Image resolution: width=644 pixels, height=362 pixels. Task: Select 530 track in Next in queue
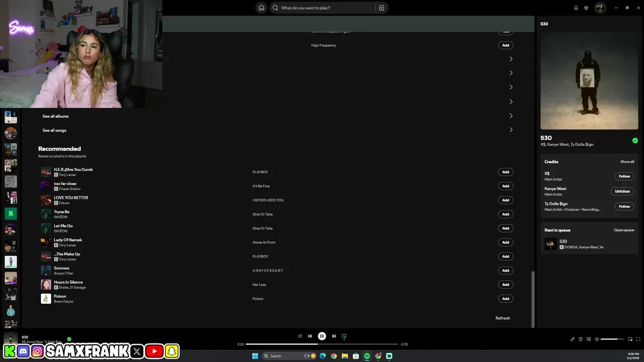point(589,244)
